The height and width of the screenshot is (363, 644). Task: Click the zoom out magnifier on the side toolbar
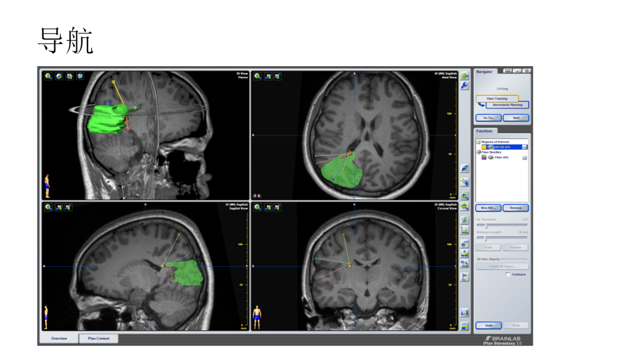pos(465,207)
